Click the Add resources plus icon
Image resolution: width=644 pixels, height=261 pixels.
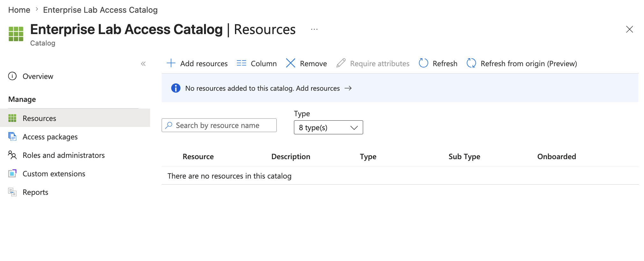(171, 63)
